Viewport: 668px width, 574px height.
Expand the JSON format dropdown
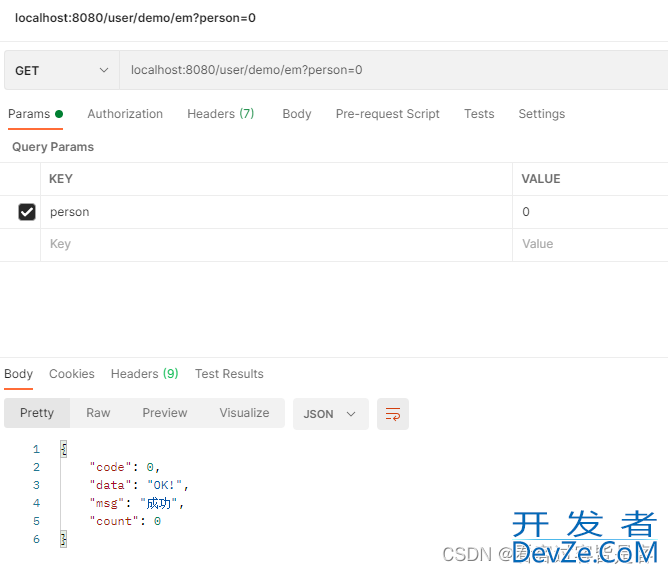[x=330, y=414]
